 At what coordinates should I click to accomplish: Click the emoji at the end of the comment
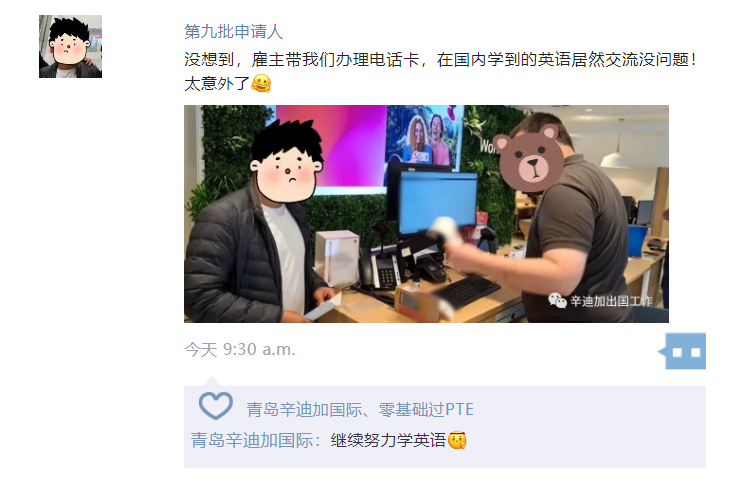(457, 440)
